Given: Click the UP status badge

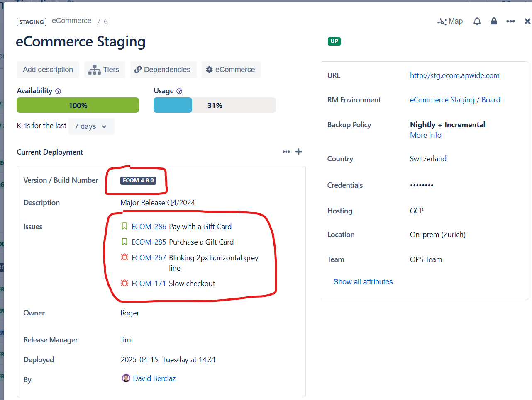Looking at the screenshot, I should (334, 41).
